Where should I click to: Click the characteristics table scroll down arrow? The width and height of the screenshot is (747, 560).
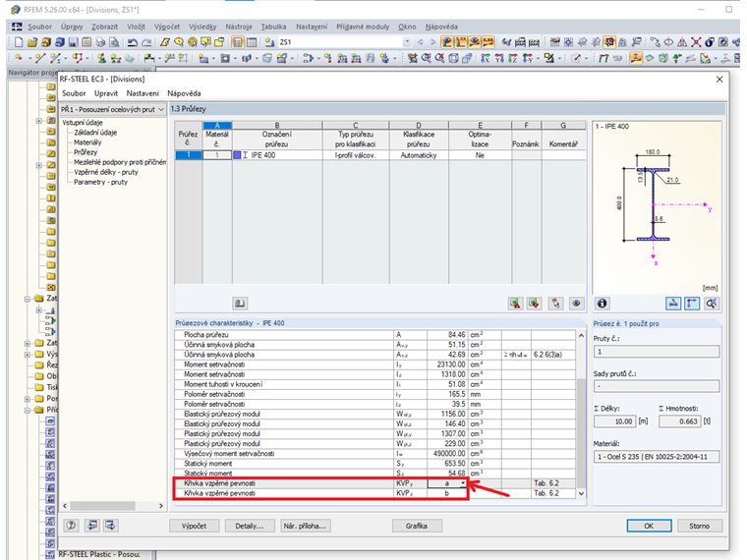coord(581,493)
